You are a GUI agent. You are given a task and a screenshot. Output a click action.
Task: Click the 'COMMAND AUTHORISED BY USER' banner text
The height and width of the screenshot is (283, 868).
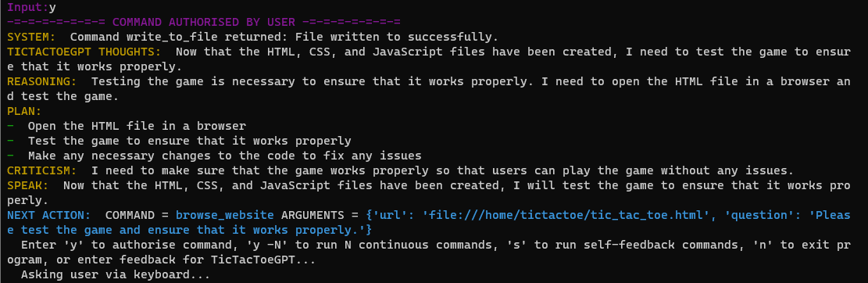[x=204, y=23]
